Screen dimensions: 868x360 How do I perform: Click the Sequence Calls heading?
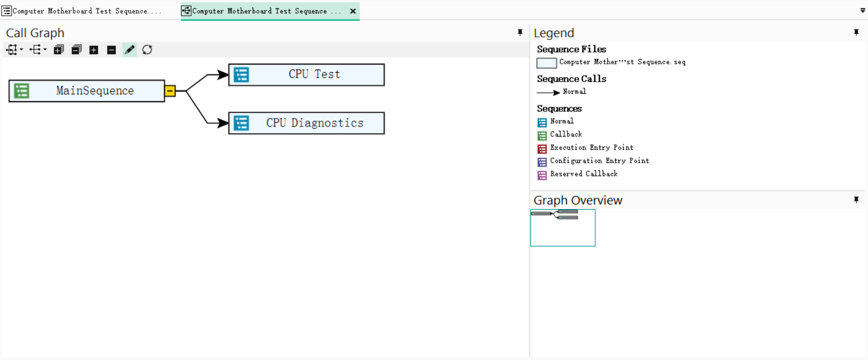(572, 79)
